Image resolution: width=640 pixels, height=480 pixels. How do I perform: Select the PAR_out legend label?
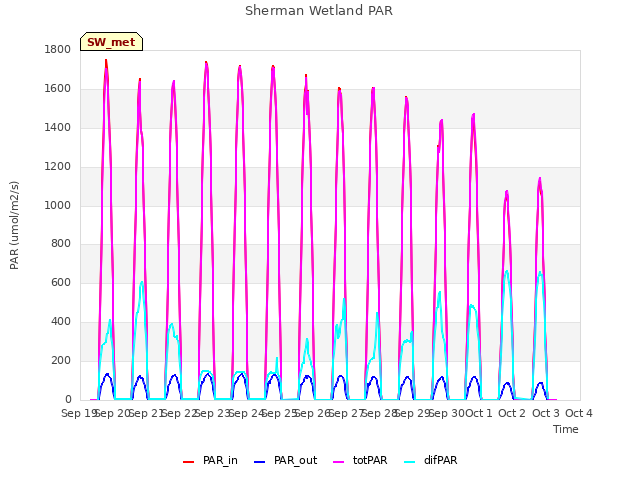coord(296,461)
